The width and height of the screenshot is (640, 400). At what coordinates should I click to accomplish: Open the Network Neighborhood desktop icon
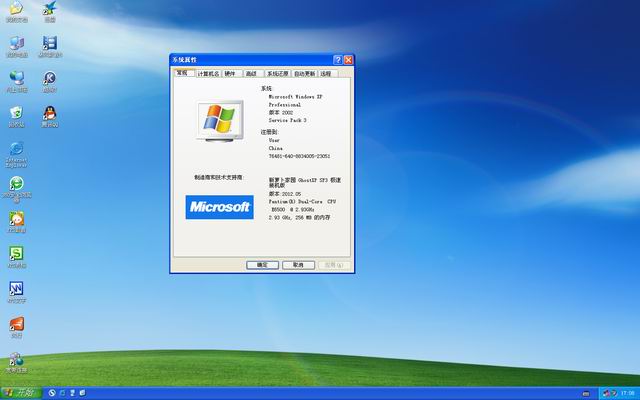point(17,81)
